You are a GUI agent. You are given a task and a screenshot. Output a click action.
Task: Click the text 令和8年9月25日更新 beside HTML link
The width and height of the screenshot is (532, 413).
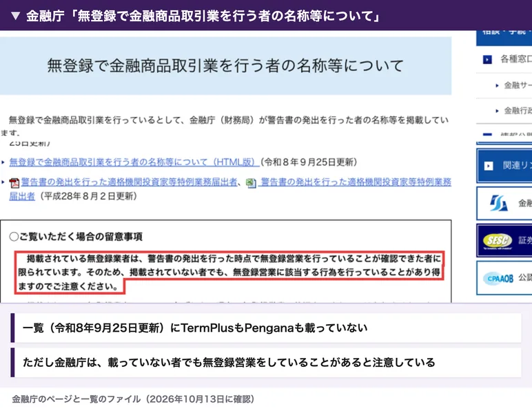pyautogui.click(x=309, y=162)
